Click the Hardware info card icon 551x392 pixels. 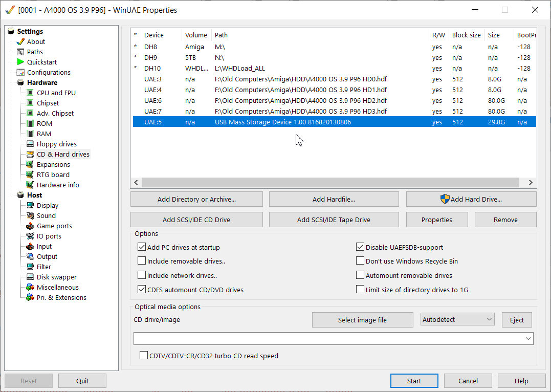pos(30,185)
